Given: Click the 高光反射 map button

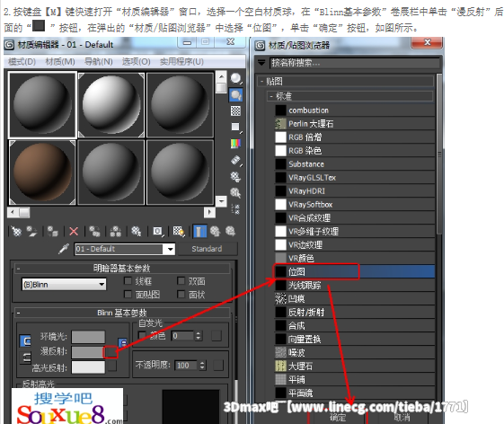Looking at the screenshot, I should 112,366.
